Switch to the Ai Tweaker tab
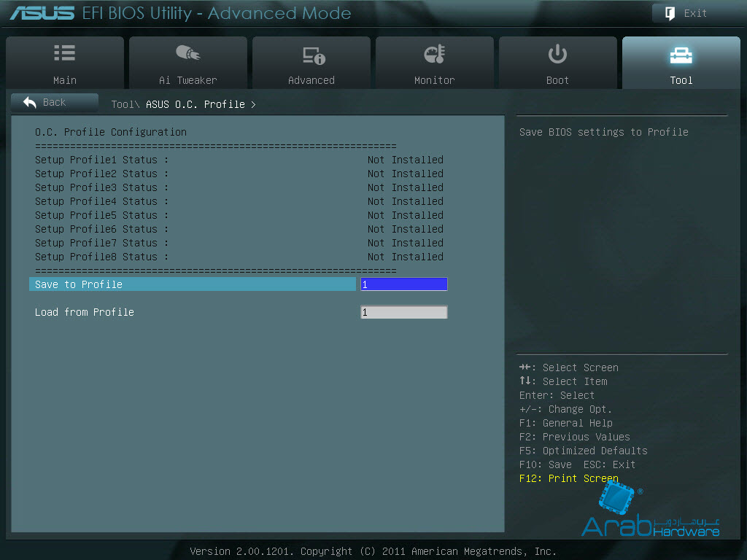This screenshot has height=560, width=747. (188, 63)
